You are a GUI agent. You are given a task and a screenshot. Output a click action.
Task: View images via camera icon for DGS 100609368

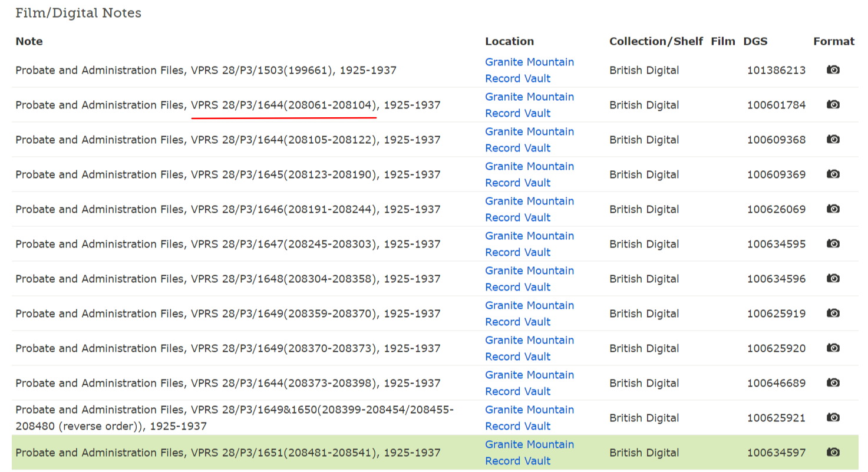pos(833,139)
